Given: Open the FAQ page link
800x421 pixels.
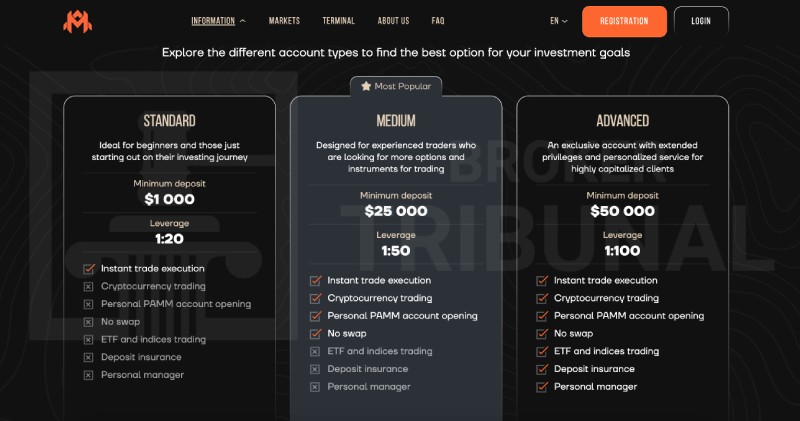Looking at the screenshot, I should tap(438, 21).
